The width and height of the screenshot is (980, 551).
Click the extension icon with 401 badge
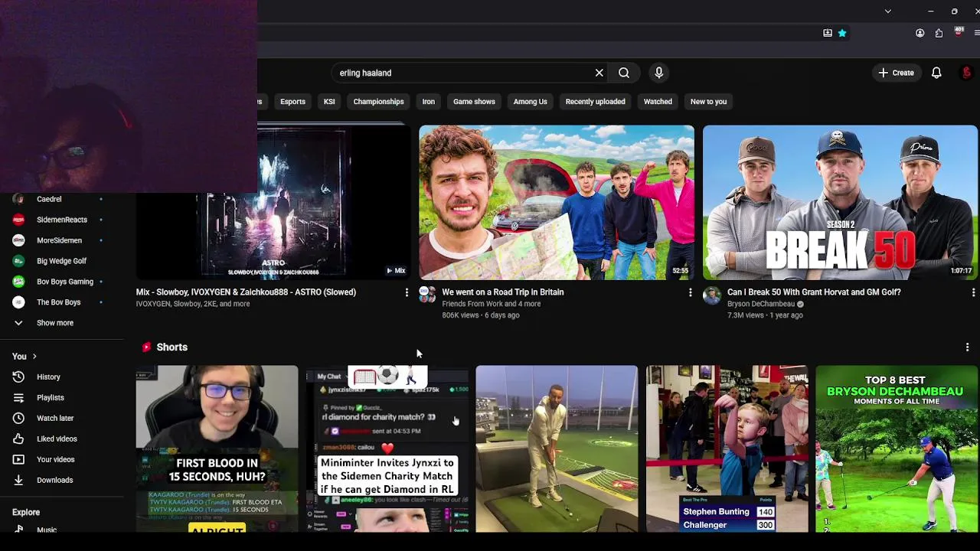pyautogui.click(x=959, y=32)
